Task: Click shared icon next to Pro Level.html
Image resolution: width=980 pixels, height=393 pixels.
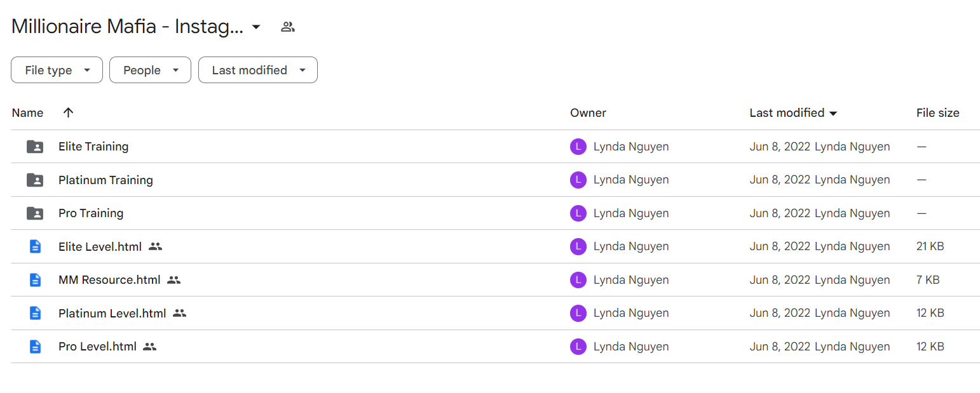Action: 150,347
